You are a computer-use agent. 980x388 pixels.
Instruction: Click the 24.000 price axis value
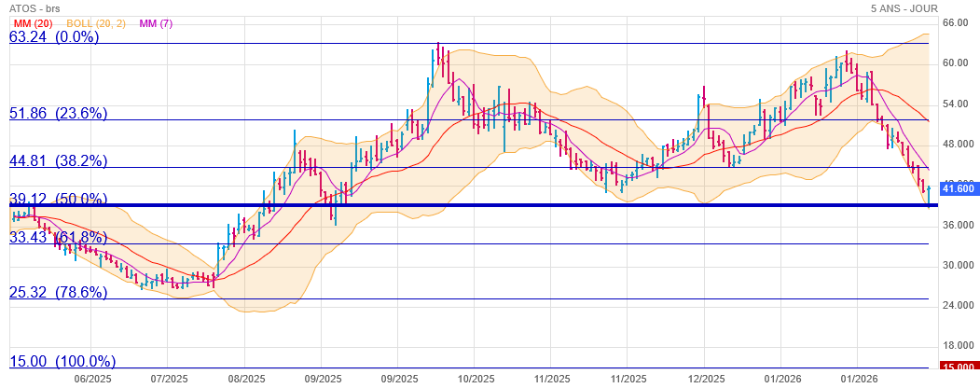click(x=959, y=305)
